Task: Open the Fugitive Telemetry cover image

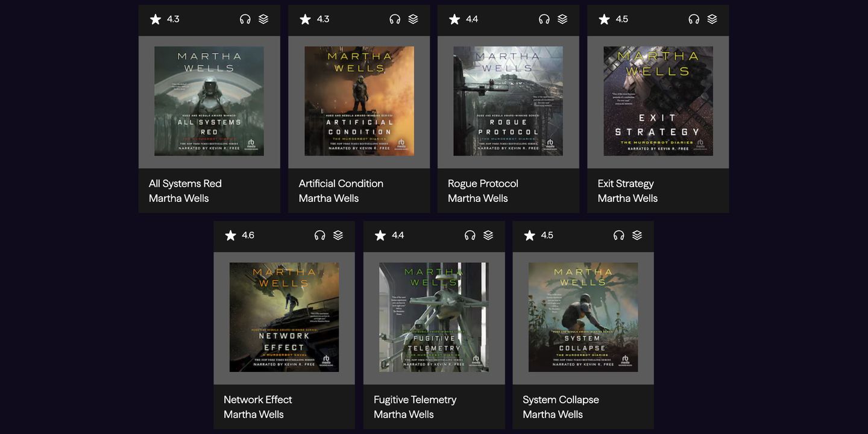Action: (x=434, y=317)
